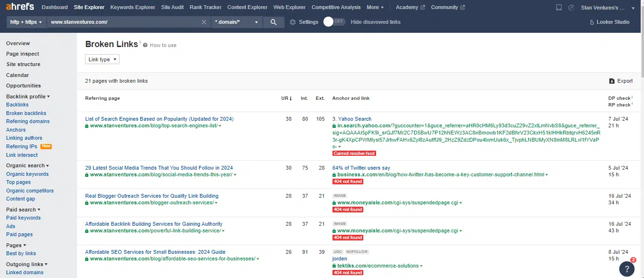Open the Yahoo Search anchor link
The height and width of the screenshot is (278, 644).
click(354, 119)
